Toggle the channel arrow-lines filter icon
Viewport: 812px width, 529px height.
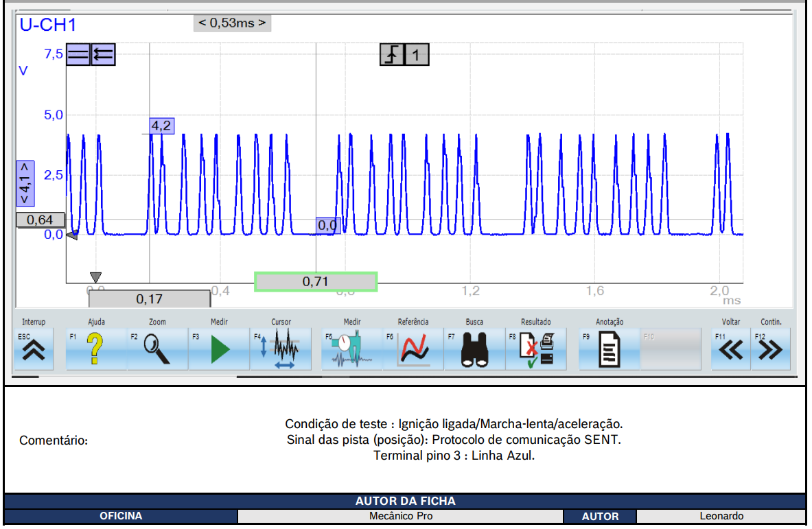[x=103, y=54]
